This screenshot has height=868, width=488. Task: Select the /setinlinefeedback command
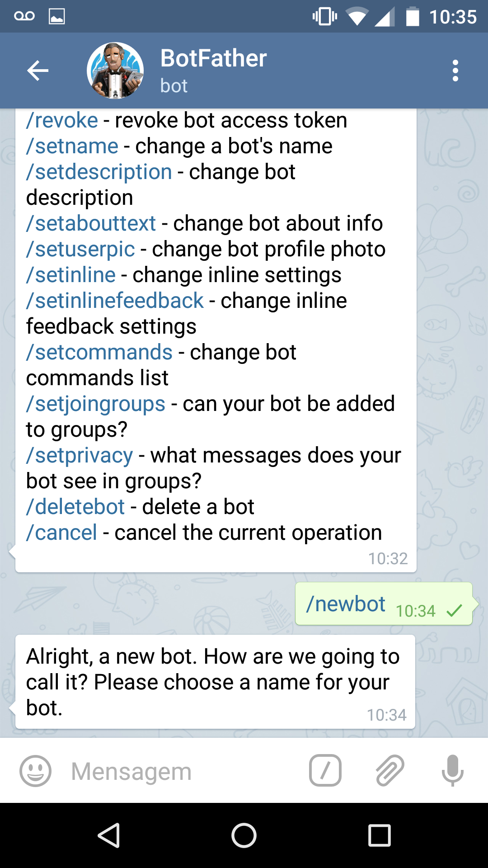[x=115, y=301]
